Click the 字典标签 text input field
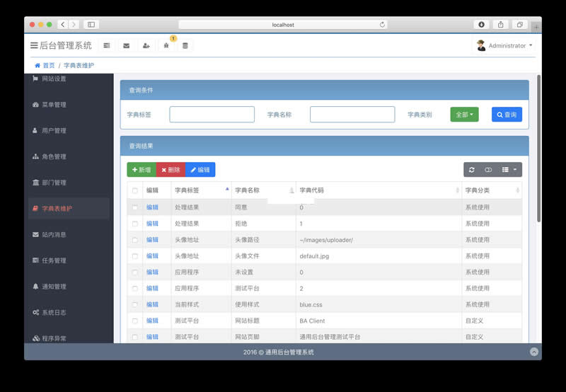Screen dimensions: 566x392 tap(212, 115)
